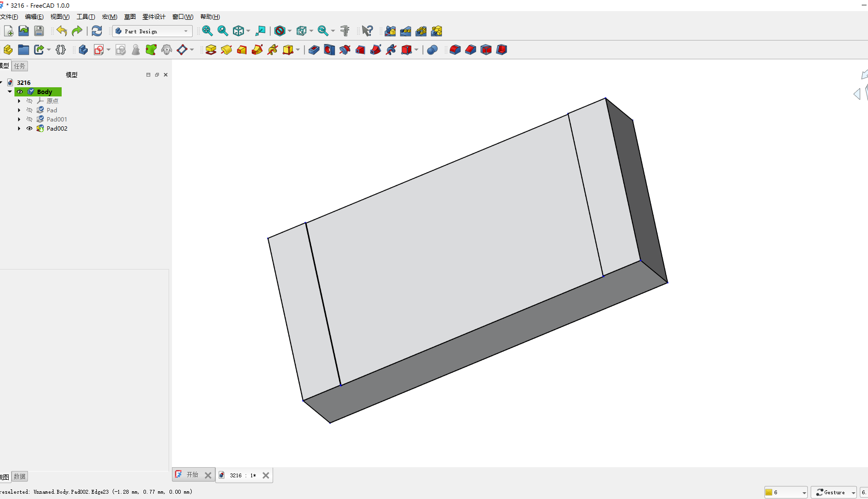Switch to the 数据 property tab
Screen dimensions: 868x499
point(20,476)
